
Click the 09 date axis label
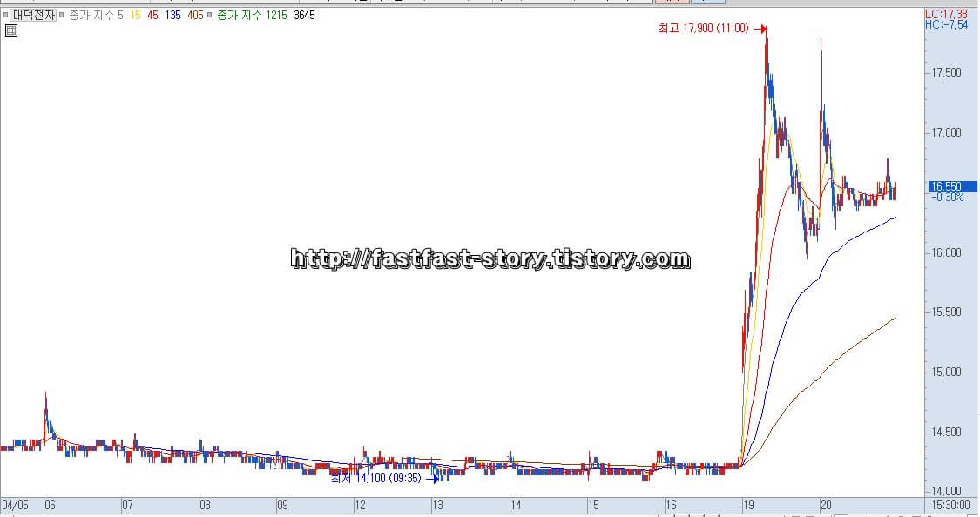[282, 505]
